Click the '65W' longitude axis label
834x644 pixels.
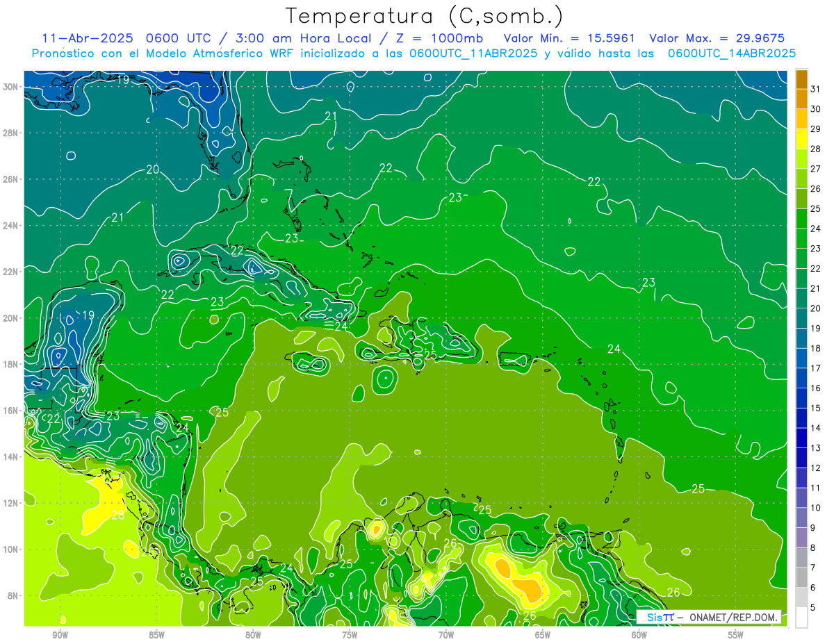543,635
